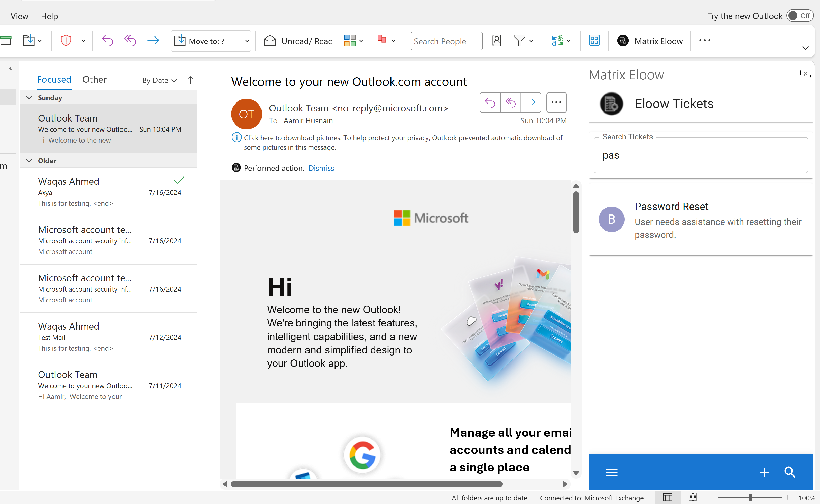Open the By Date sort dropdown

tap(159, 80)
